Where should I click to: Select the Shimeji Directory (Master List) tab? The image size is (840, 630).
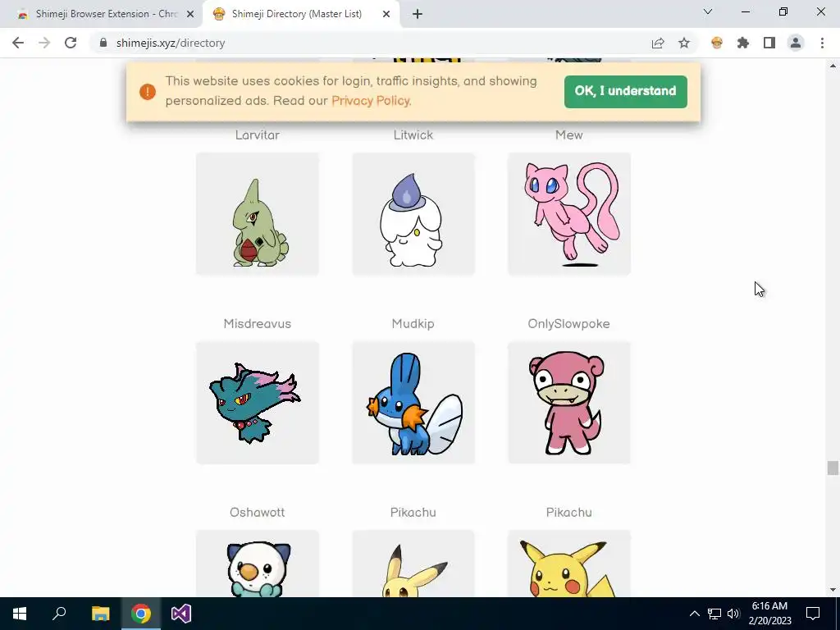(x=297, y=14)
